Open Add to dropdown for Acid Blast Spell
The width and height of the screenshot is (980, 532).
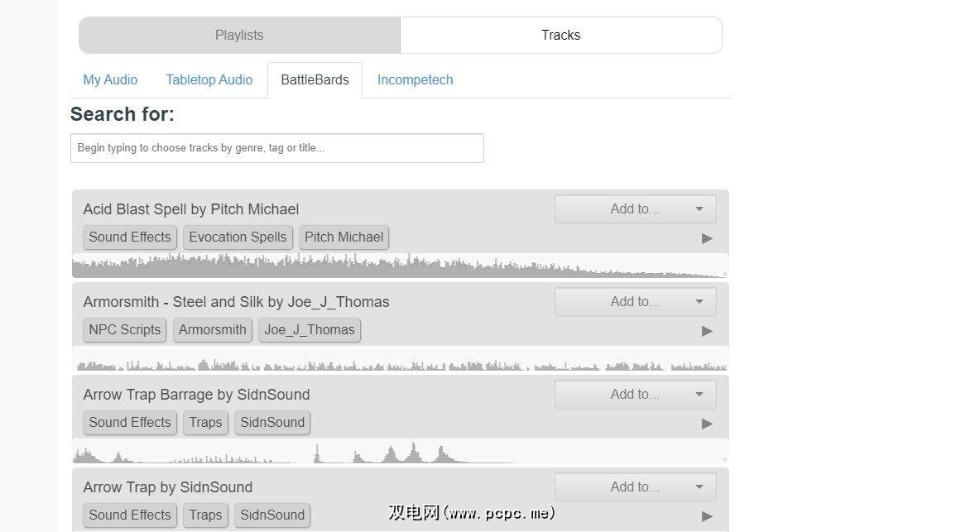pyautogui.click(x=635, y=209)
